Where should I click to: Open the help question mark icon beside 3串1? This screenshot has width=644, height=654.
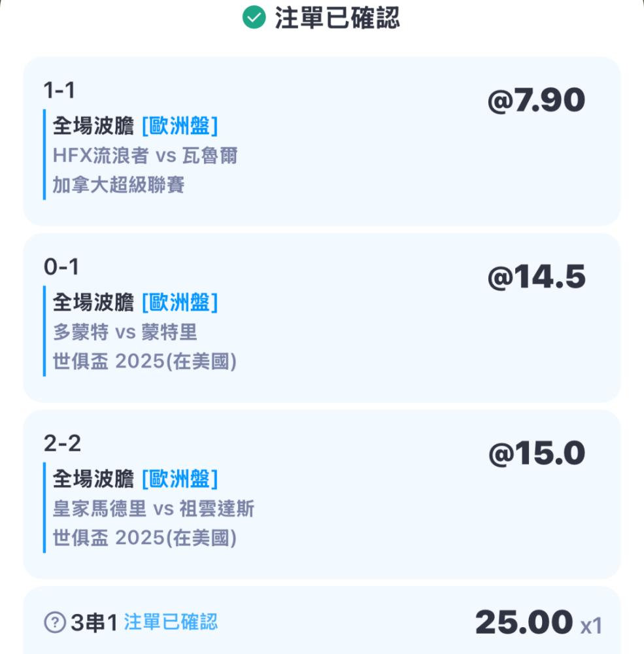[55, 623]
